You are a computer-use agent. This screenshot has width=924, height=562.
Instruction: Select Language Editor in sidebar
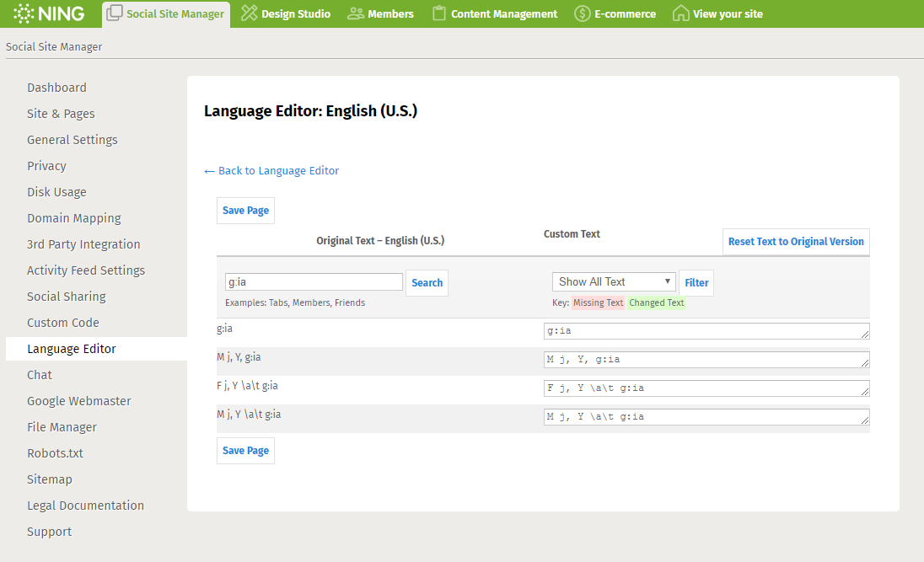pyautogui.click(x=97, y=349)
